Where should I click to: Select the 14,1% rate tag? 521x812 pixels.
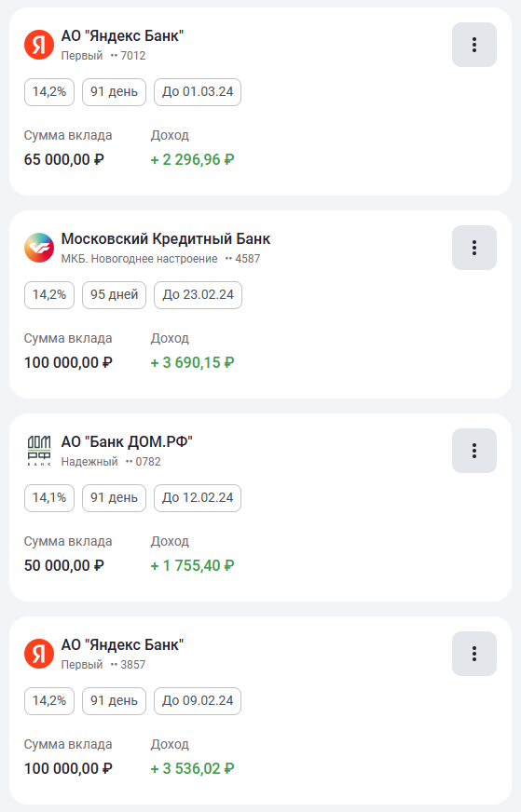[49, 497]
